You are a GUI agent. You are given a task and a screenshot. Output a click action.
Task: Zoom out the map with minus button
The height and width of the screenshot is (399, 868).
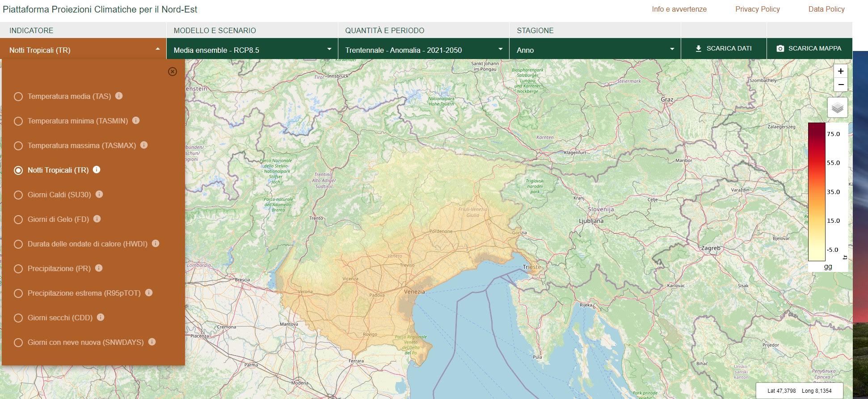[x=841, y=85]
